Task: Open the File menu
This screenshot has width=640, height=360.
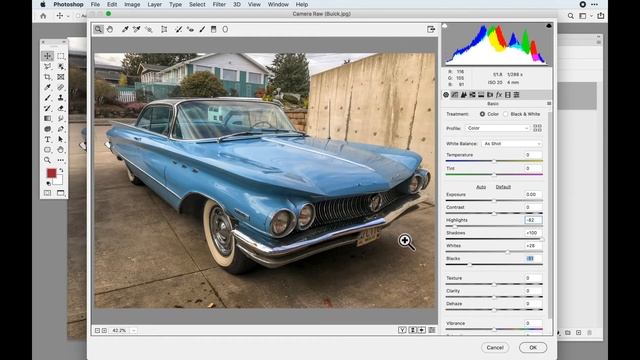Action: 95,4
